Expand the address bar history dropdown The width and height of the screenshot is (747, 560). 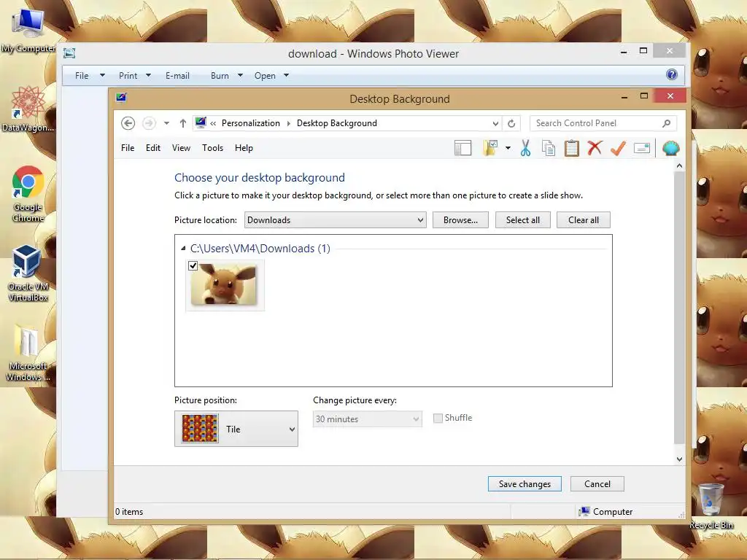(495, 123)
